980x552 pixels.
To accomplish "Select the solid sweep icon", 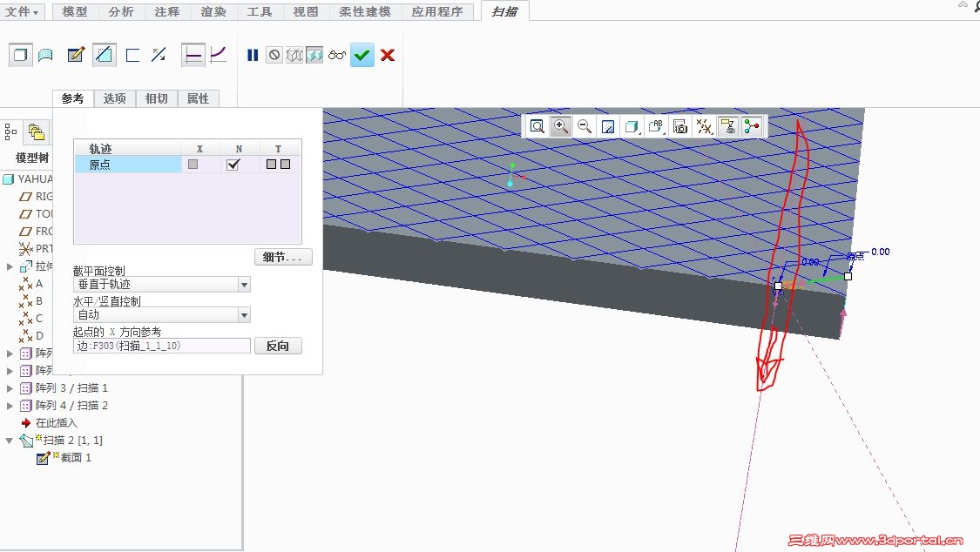I will point(20,55).
